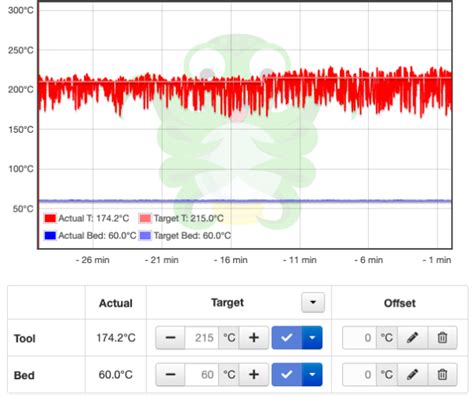The height and width of the screenshot is (395, 474).
Task: Toggle Actual T legend red swatch
Action: [50, 218]
